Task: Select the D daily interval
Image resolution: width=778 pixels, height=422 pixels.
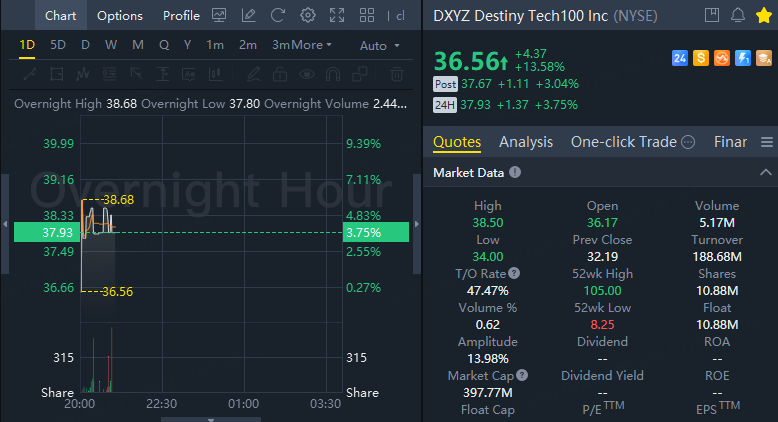Action: [x=85, y=45]
